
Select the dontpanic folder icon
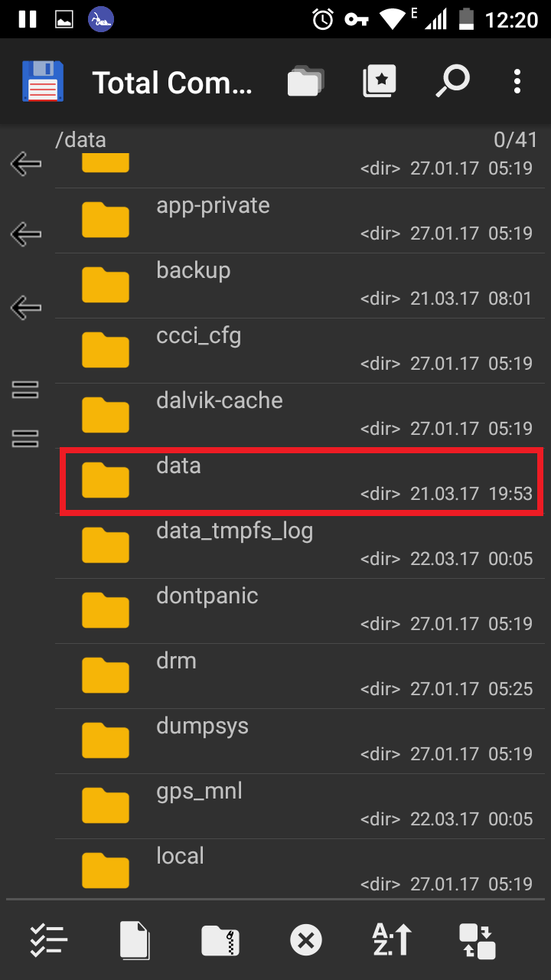point(106,610)
